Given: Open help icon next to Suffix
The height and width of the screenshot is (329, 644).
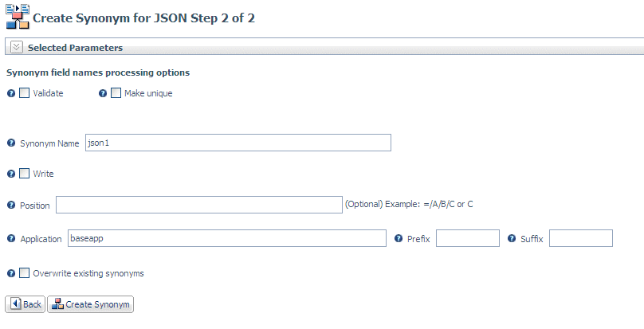Looking at the screenshot, I should pyautogui.click(x=512, y=238).
